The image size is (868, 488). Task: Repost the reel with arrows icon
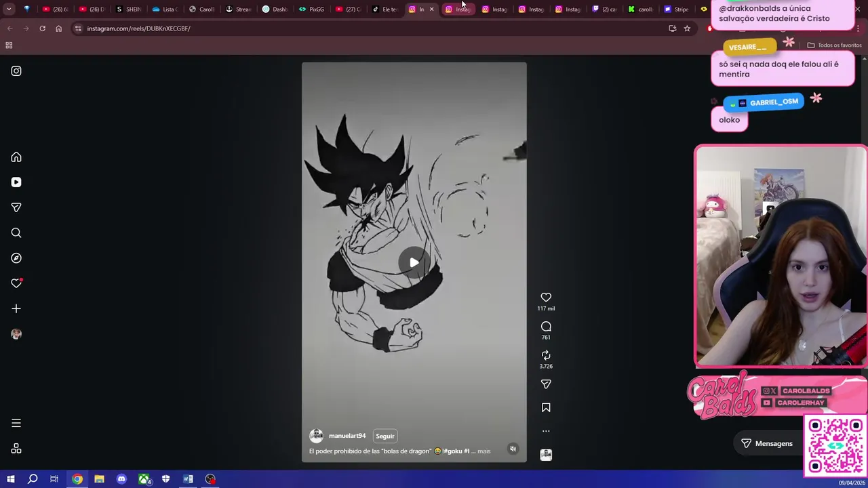click(546, 355)
